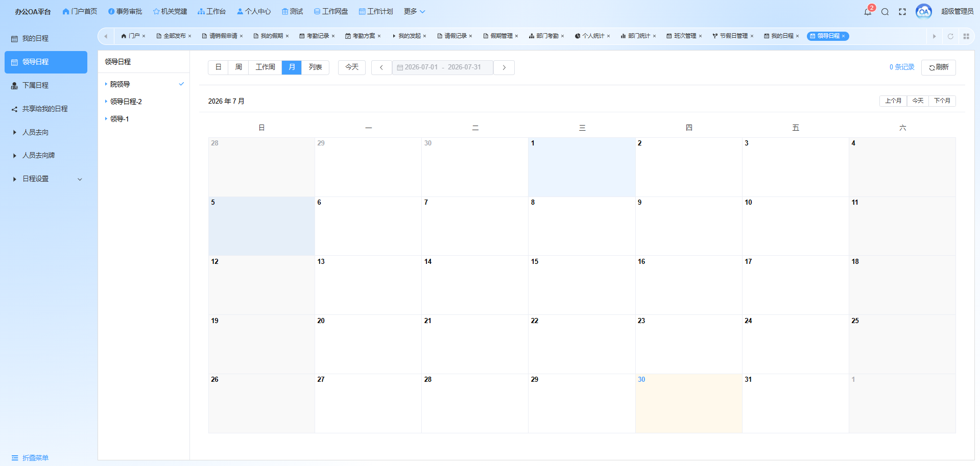Click the 测试 icon in top nav

(285, 11)
